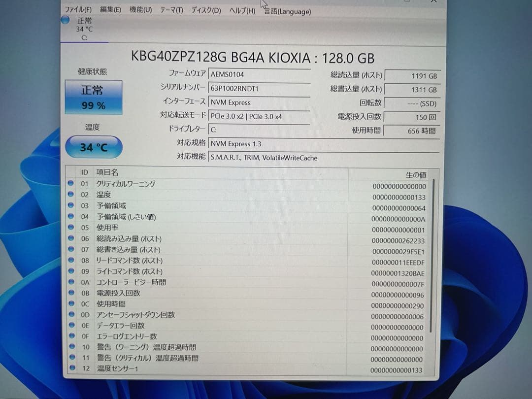The image size is (532, 399).
Task: Close the CrystalDiskInfo window
Action: [433, 1]
